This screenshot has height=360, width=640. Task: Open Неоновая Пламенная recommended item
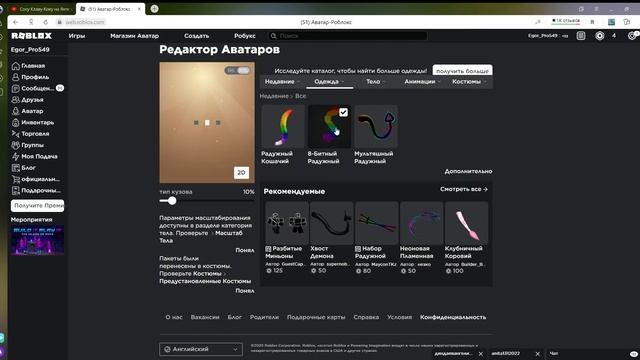pos(421,238)
